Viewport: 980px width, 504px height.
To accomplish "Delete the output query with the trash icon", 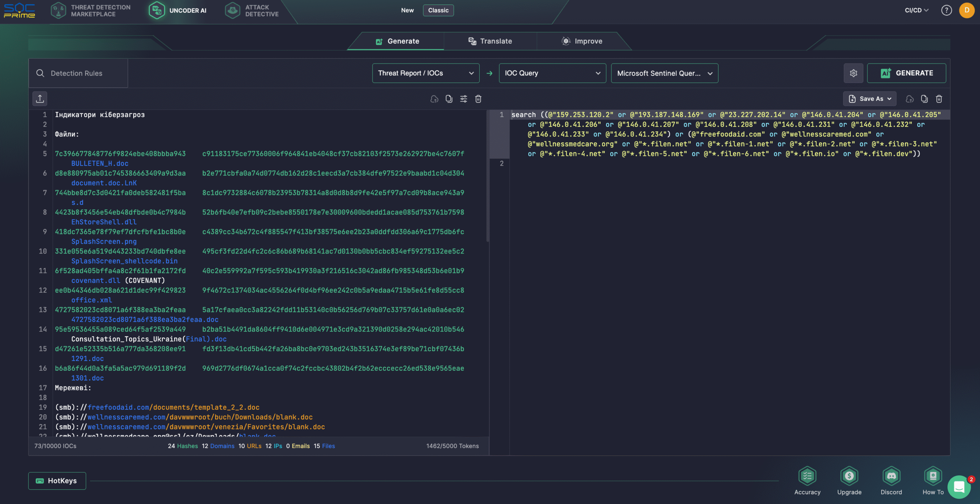I will [x=939, y=99].
